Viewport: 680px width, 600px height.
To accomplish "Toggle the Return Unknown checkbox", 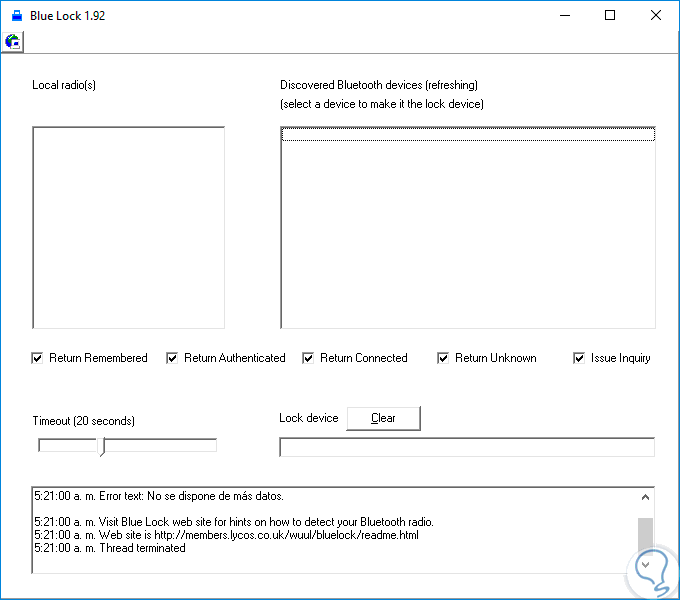I will pos(443,358).
